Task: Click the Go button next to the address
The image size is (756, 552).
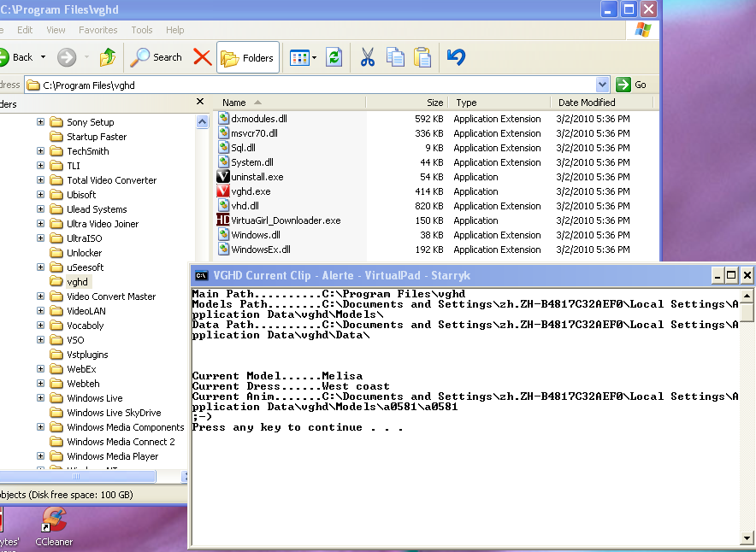Action: pos(631,85)
